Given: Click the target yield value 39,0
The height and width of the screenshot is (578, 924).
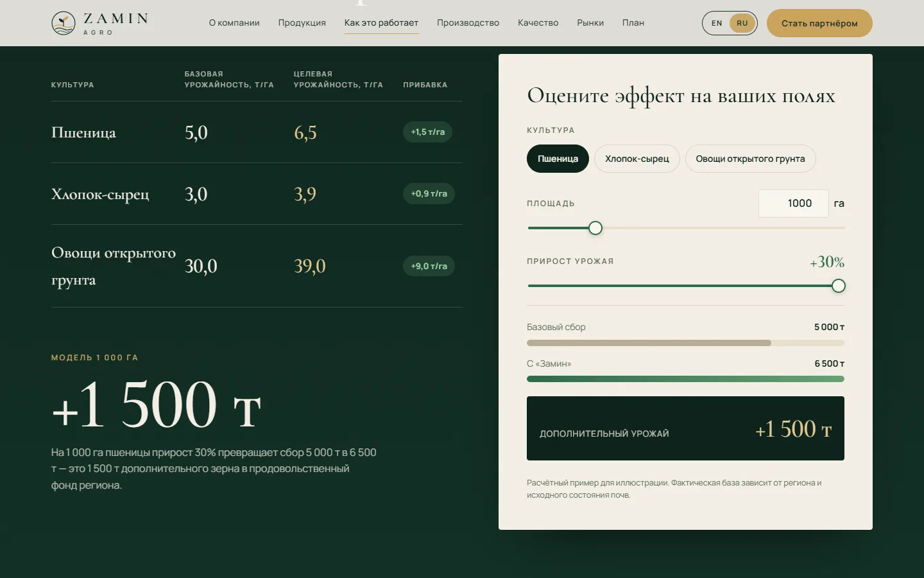Looking at the screenshot, I should point(310,267).
